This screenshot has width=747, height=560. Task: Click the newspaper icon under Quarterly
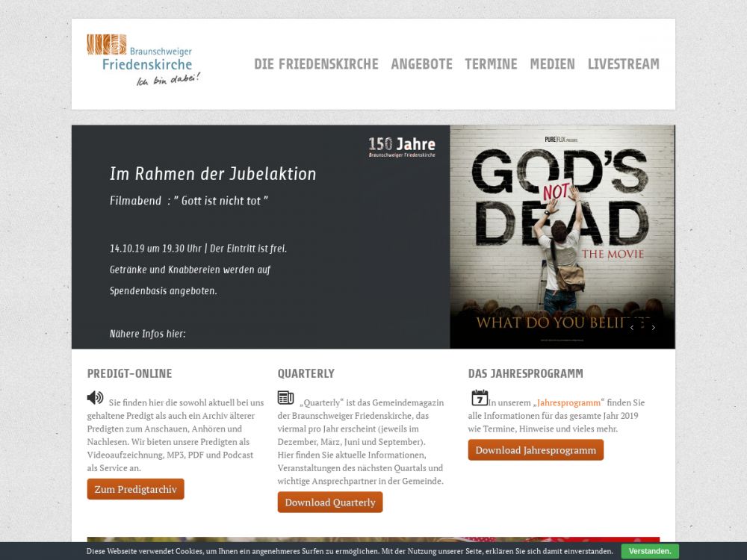point(285,397)
